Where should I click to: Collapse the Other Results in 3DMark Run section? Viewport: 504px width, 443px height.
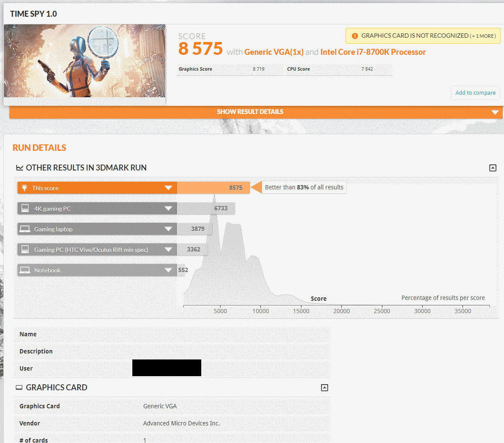(x=493, y=168)
